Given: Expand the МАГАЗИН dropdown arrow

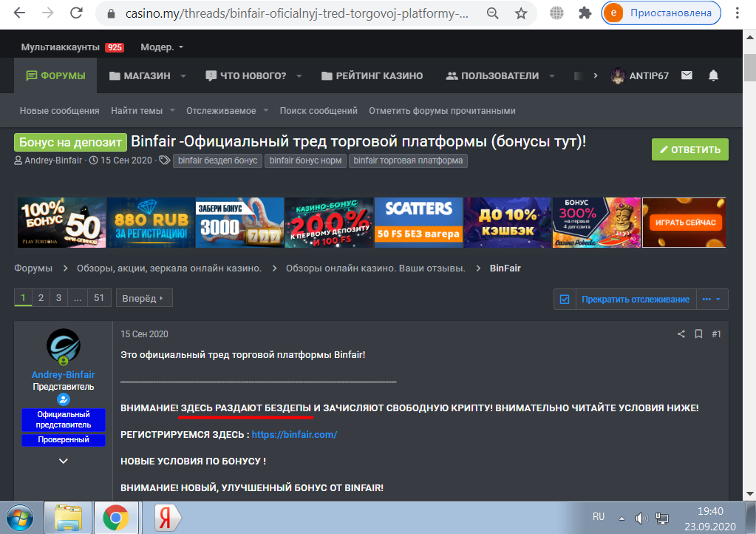Looking at the screenshot, I should click(183, 75).
